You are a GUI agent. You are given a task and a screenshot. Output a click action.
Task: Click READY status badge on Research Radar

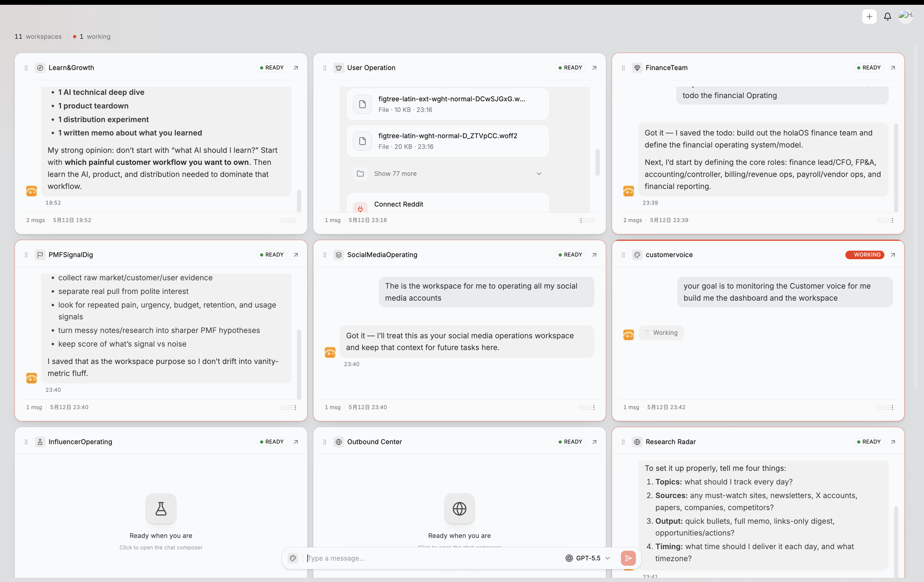click(869, 442)
